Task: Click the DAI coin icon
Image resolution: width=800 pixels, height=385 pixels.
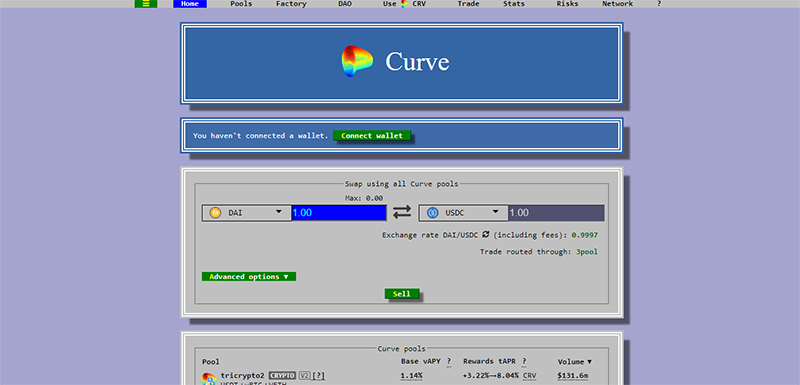Action: point(215,213)
